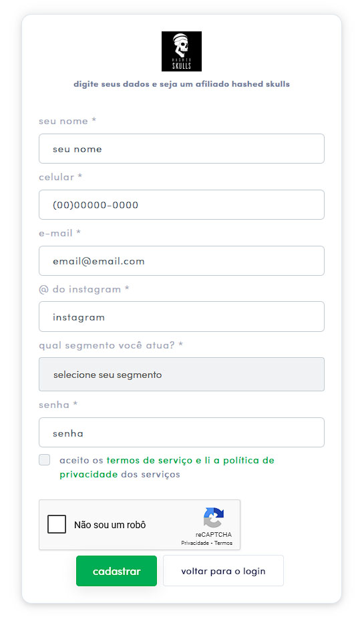
Task: Focus the instagram handle input field
Action: click(182, 317)
